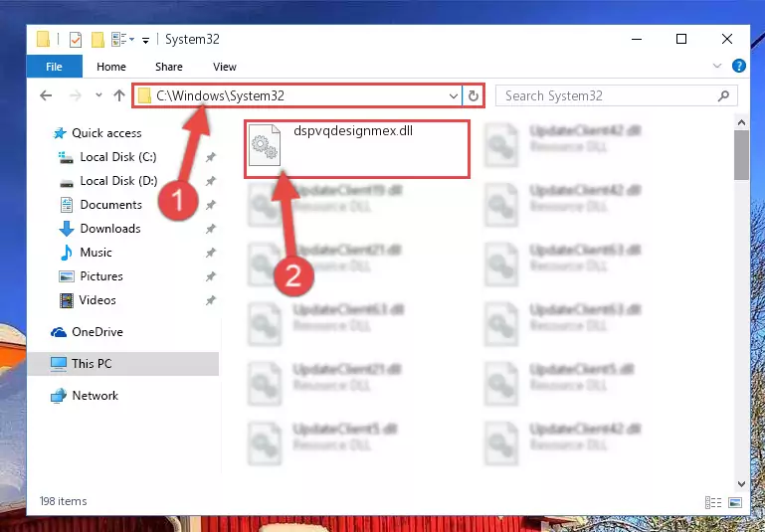Click the pin icon next to Local Disk (C:)

tap(211, 157)
